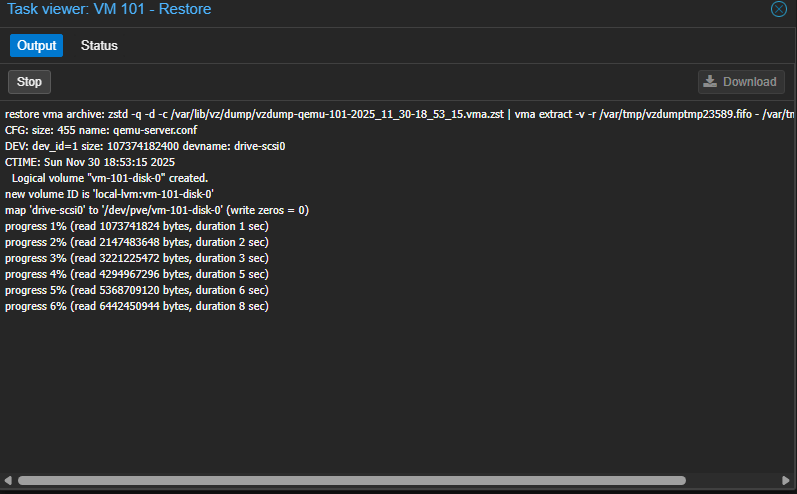
Task: Click the 'progress 6%' log line
Action: click(137, 306)
